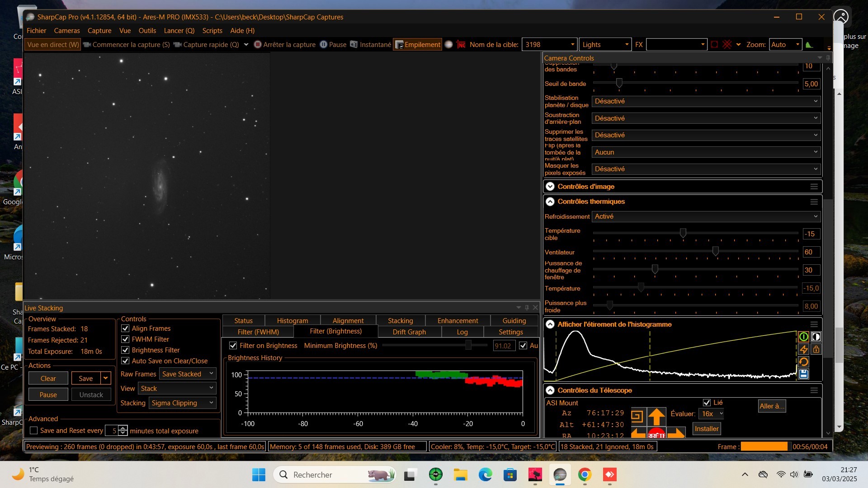Click the Installer button
This screenshot has height=488, width=868.
[x=707, y=428]
